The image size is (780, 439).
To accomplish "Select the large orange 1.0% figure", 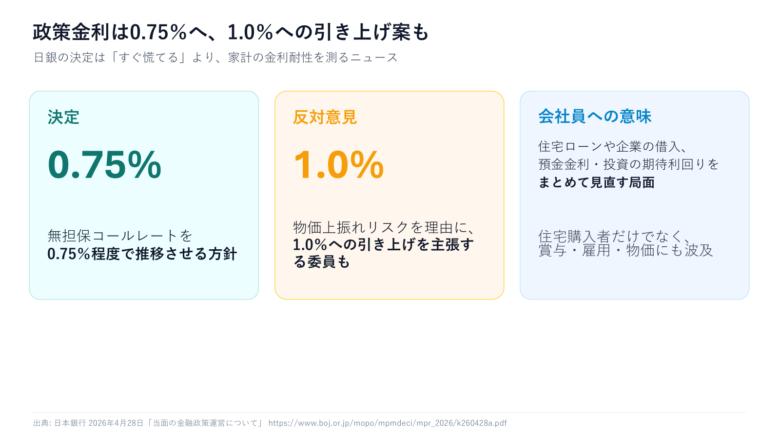I will (338, 165).
